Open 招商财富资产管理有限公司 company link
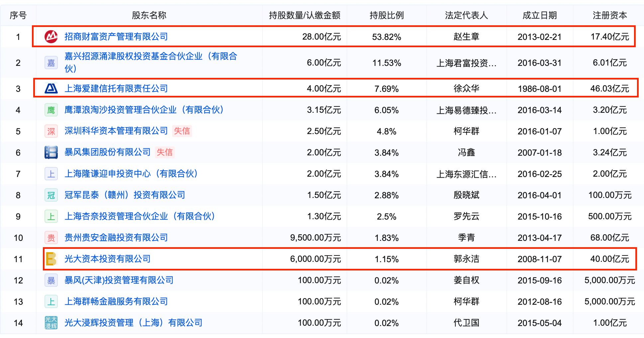Screen dimensions: 644x338 click(x=116, y=37)
